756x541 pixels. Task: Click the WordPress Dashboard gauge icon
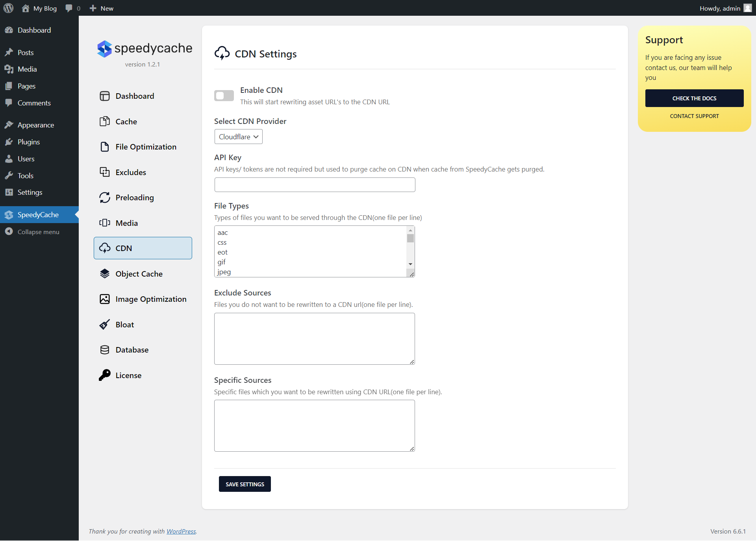tap(9, 30)
